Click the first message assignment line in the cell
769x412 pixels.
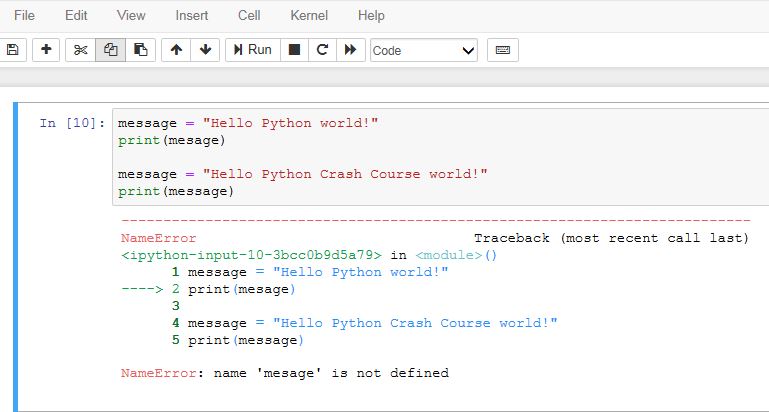click(x=248, y=124)
